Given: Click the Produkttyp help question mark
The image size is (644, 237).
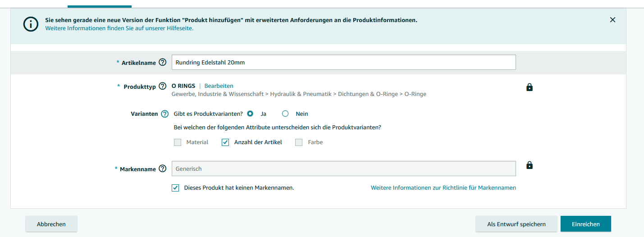Looking at the screenshot, I should coord(163,86).
